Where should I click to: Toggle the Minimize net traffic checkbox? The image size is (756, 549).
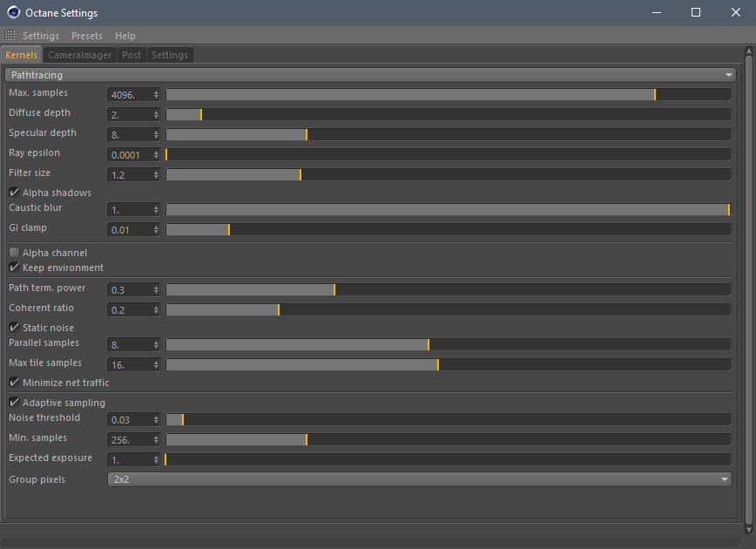click(x=14, y=382)
